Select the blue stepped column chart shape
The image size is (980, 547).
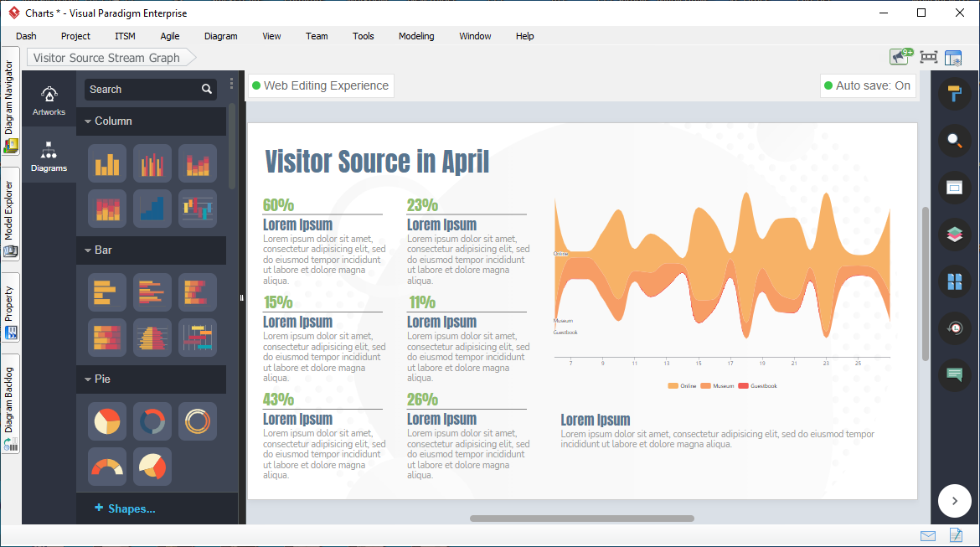tap(152, 209)
